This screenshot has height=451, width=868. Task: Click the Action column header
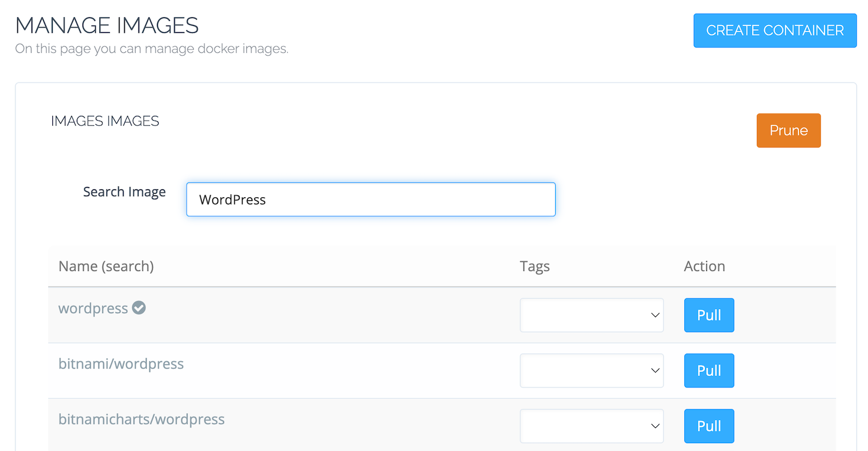coord(705,266)
